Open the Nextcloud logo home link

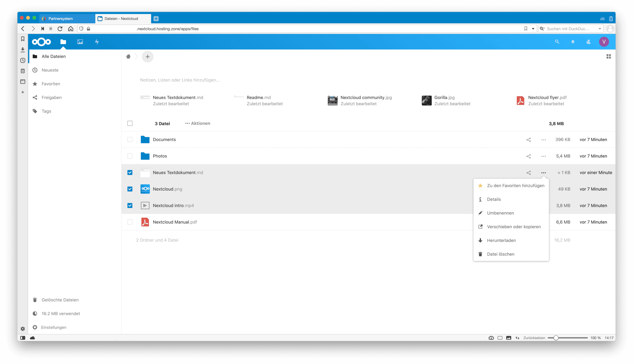click(41, 42)
